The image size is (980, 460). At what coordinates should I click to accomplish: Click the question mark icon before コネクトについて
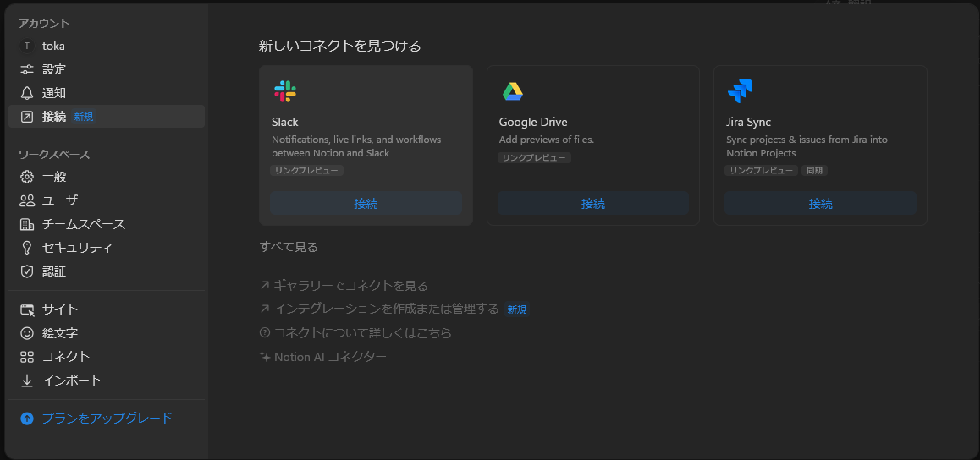coord(264,332)
